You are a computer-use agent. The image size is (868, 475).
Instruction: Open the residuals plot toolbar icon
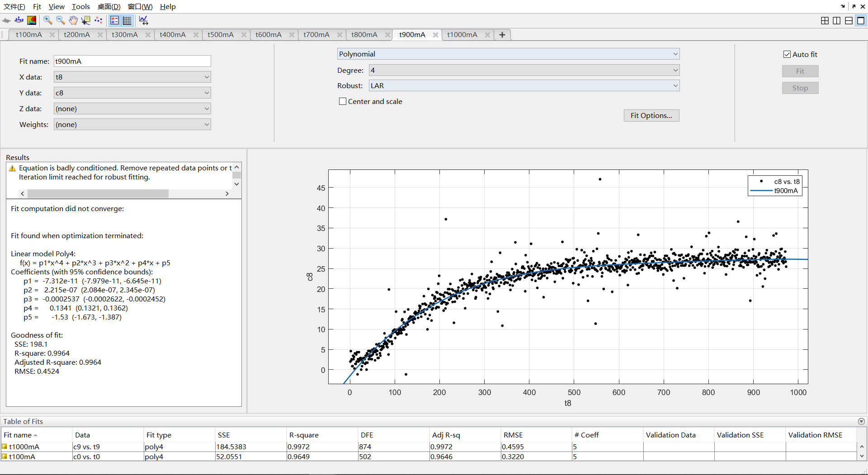point(19,20)
